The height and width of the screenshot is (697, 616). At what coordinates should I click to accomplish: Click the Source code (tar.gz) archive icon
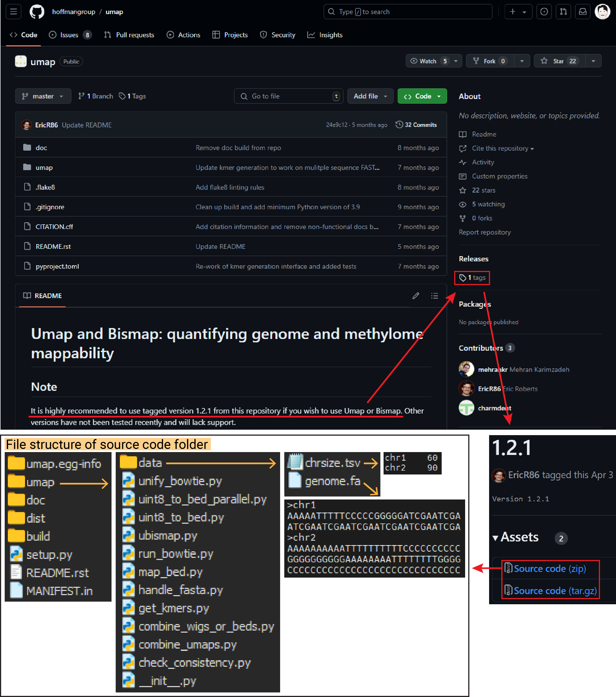[508, 590]
